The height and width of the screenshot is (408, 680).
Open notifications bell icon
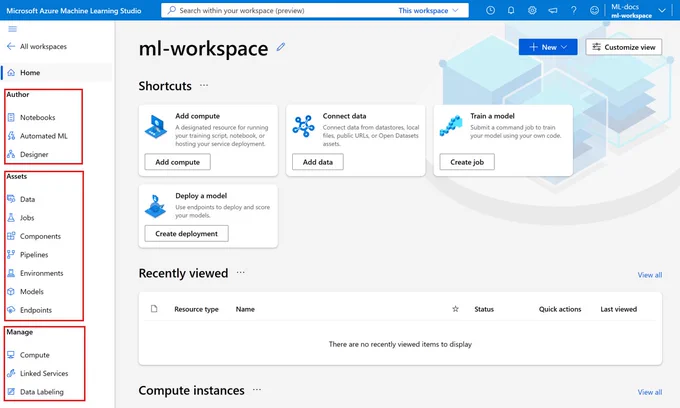[x=511, y=10]
